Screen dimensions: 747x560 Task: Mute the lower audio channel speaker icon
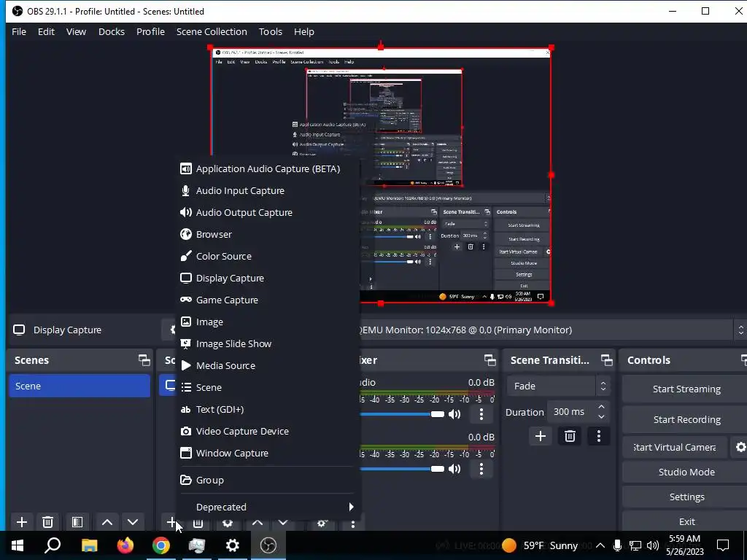pyautogui.click(x=454, y=469)
